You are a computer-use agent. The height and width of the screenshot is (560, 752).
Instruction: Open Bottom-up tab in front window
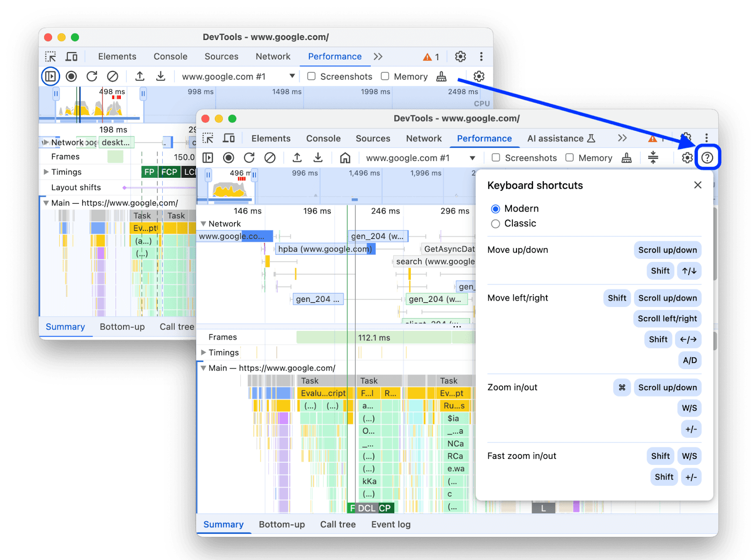click(282, 524)
